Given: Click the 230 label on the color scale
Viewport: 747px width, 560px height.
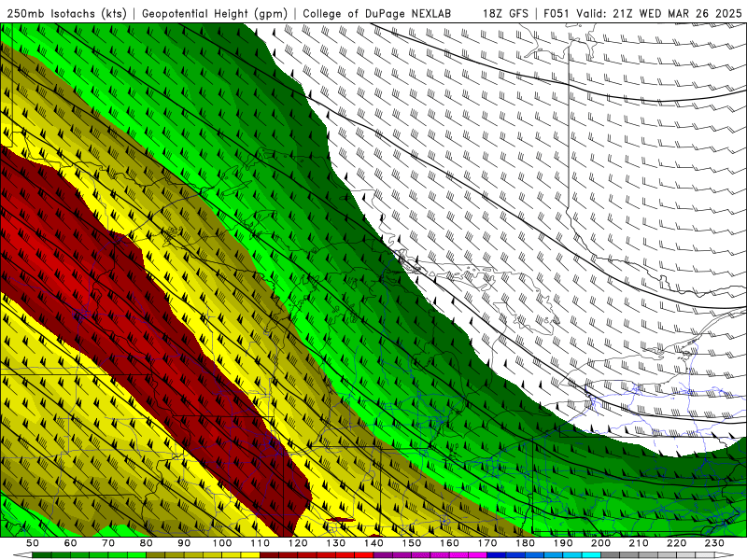Looking at the screenshot, I should point(714,543).
